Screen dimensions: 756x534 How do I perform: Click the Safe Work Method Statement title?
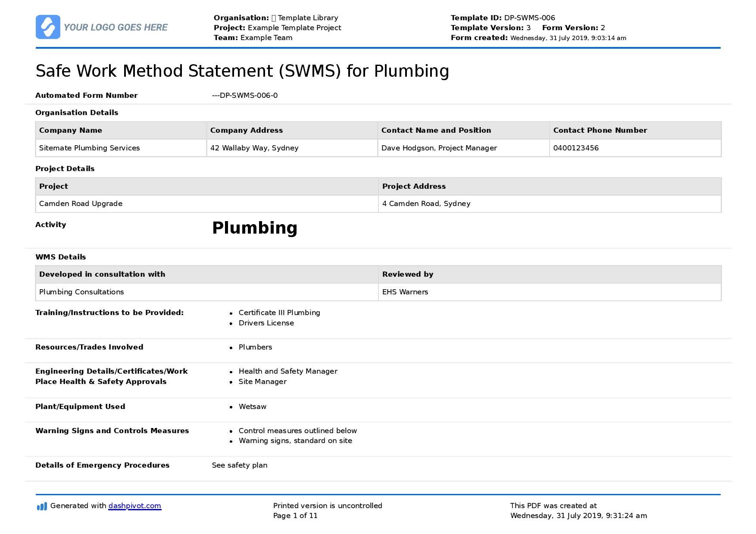[242, 71]
